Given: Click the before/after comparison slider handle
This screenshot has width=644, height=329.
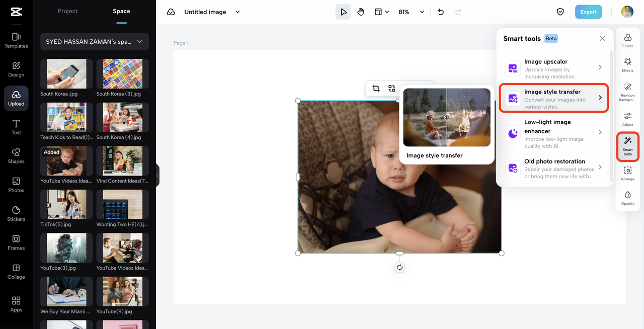Looking at the screenshot, I should click(x=447, y=118).
